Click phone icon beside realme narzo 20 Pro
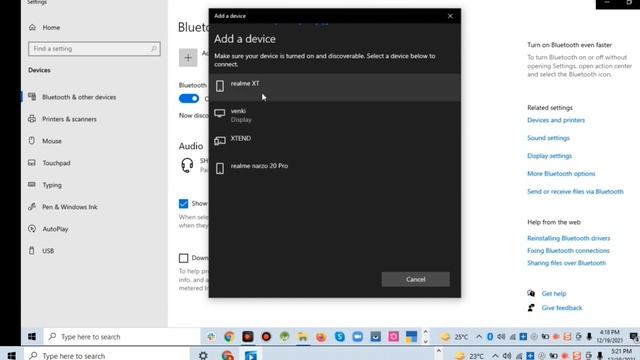The height and width of the screenshot is (360, 640). click(220, 168)
